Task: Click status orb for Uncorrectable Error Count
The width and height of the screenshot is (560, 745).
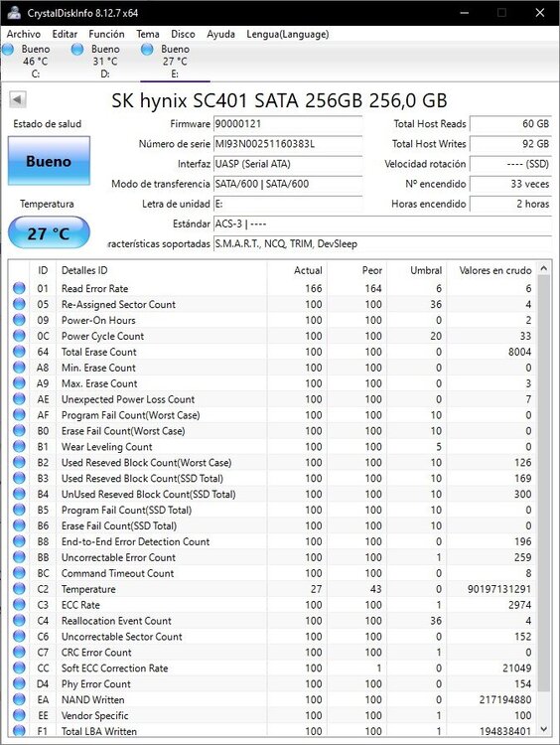Action: click(x=20, y=557)
